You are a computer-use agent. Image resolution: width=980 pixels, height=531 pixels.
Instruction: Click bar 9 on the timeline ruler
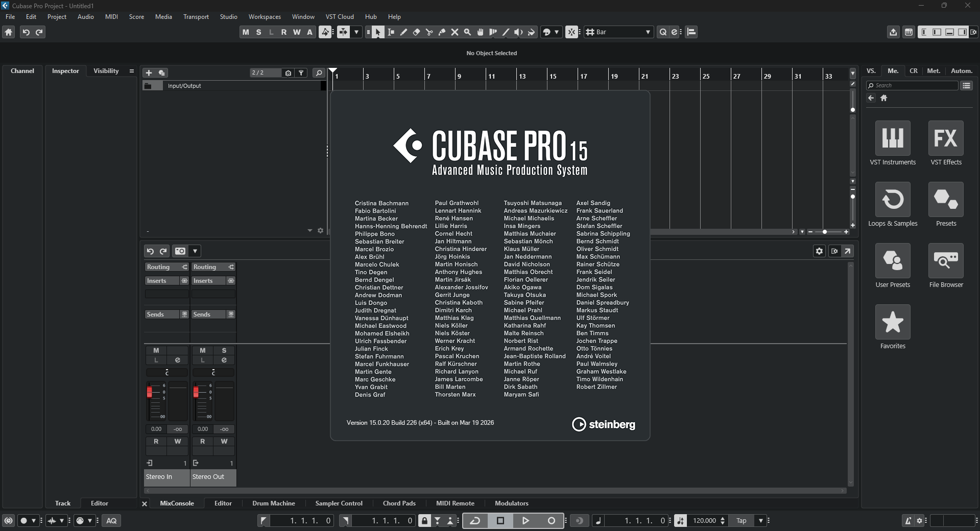(x=459, y=76)
